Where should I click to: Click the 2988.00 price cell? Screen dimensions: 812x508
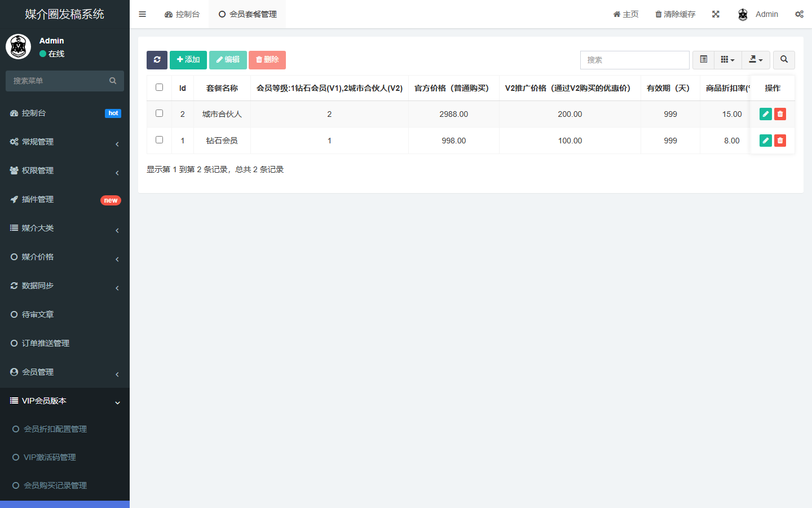tap(454, 114)
